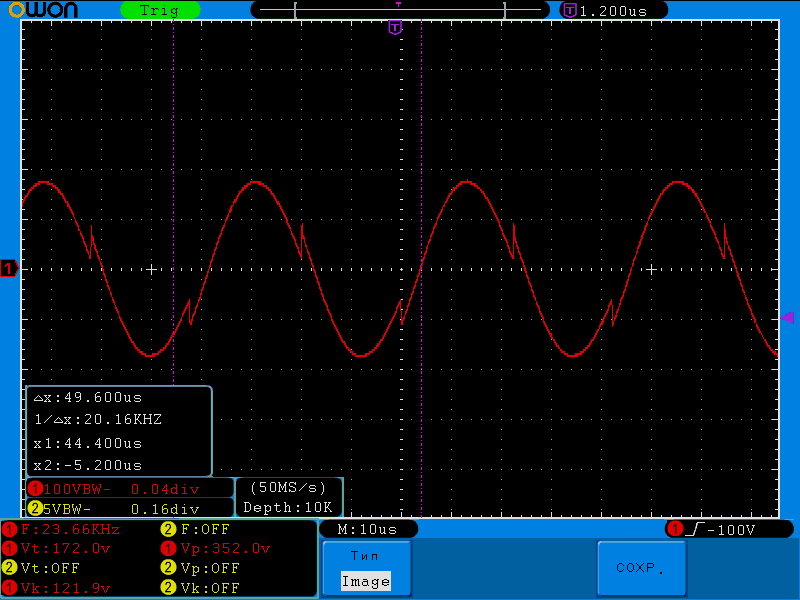
Task: Click the Depth:10K memory depth readout
Action: (289, 508)
